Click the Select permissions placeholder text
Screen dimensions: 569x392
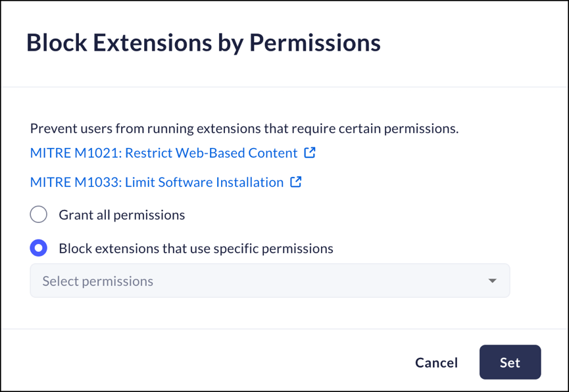point(98,281)
